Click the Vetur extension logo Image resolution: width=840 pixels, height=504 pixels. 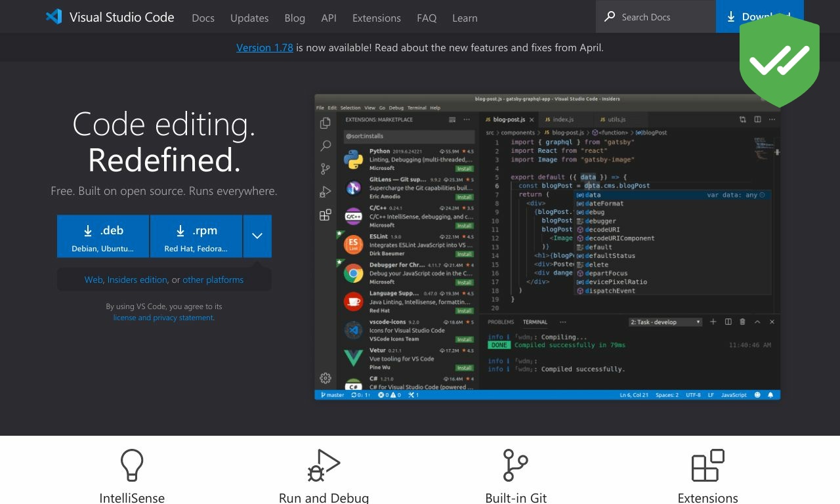click(x=354, y=358)
